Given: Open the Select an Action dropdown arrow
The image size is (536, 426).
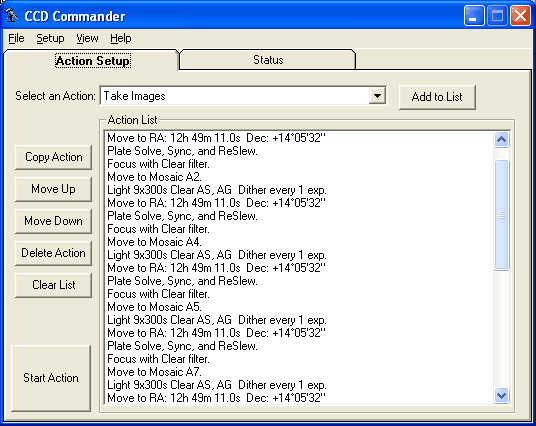Looking at the screenshot, I should tap(377, 96).
